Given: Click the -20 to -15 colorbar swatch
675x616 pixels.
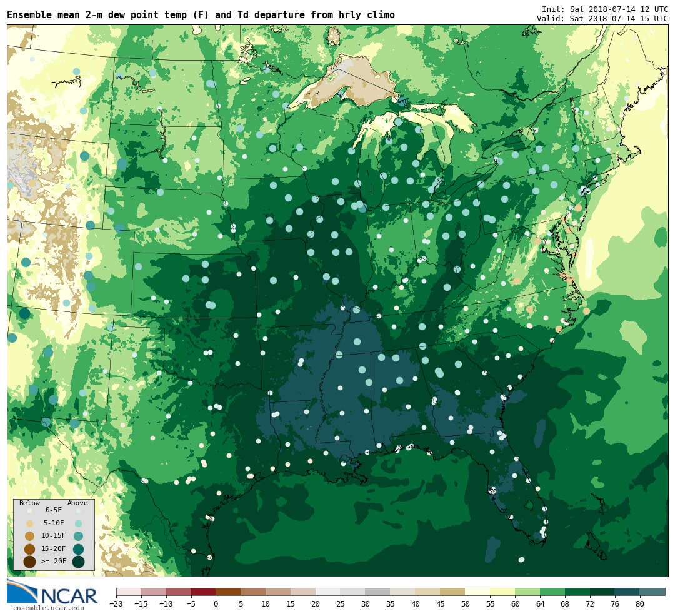Looking at the screenshot, I should (129, 592).
